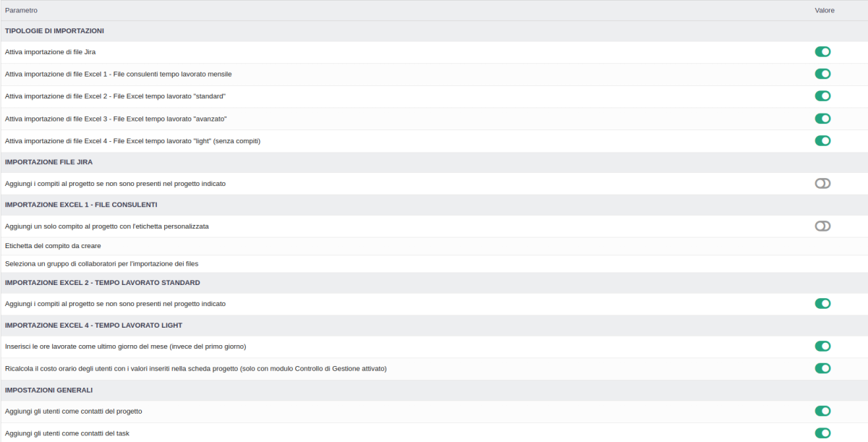Click "Importazione Excel 2 - Tempo Lavorato Standard" heading
The image size is (868, 442).
pos(103,282)
